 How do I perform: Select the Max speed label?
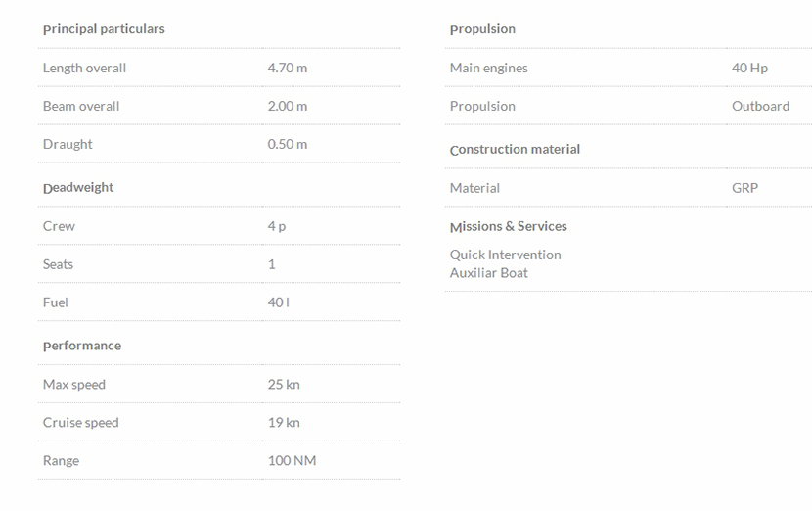pyautogui.click(x=73, y=385)
